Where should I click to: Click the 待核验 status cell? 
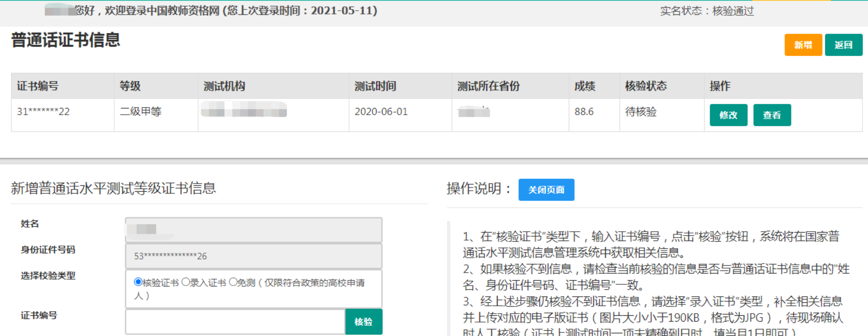(641, 112)
